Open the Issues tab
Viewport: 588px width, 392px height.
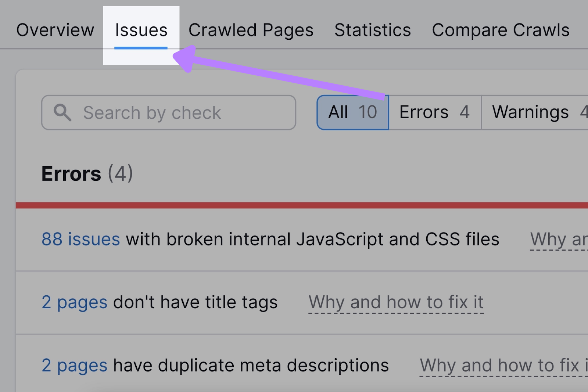tap(141, 30)
